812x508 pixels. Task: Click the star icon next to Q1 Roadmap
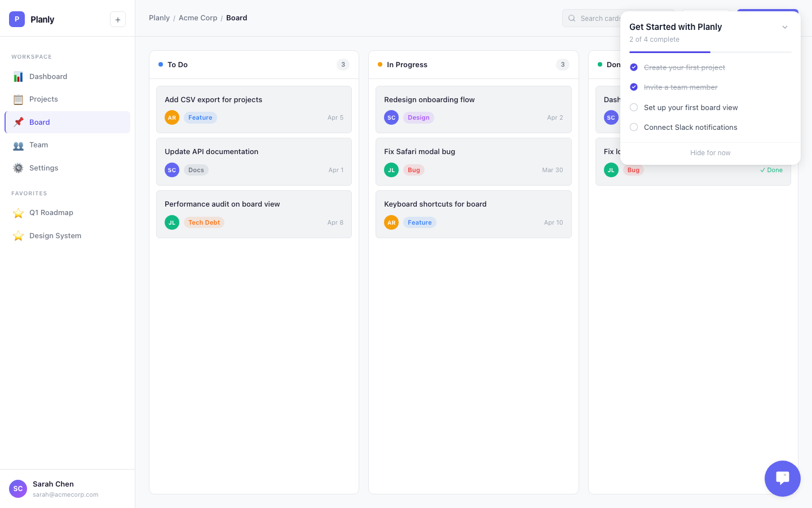click(19, 213)
